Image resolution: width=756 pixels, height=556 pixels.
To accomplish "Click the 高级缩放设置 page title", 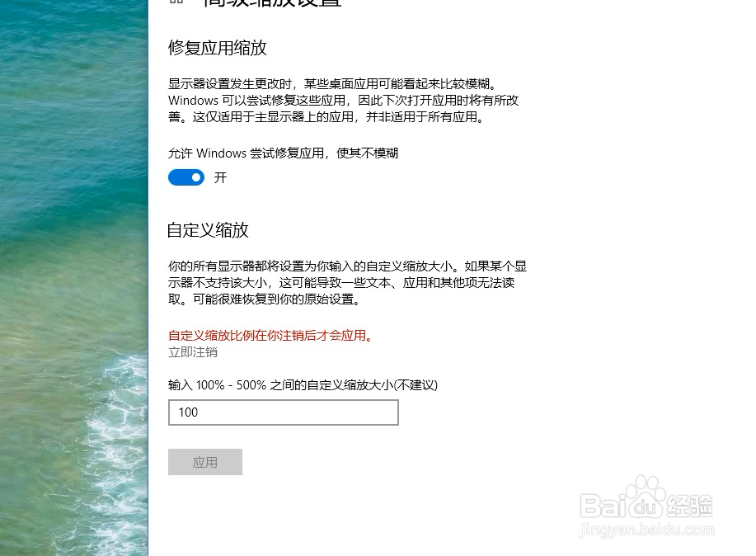I will (x=272, y=2).
